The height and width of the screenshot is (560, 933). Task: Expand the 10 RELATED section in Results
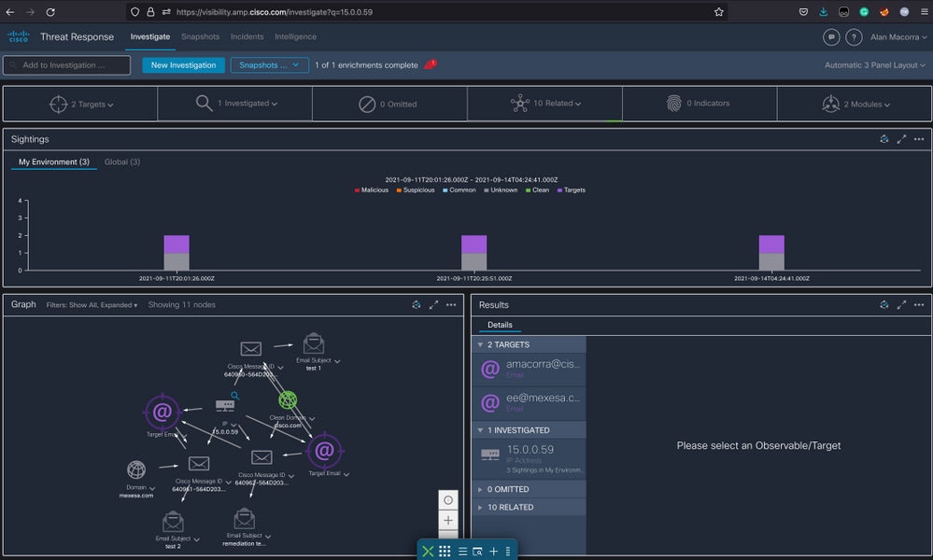coord(529,507)
